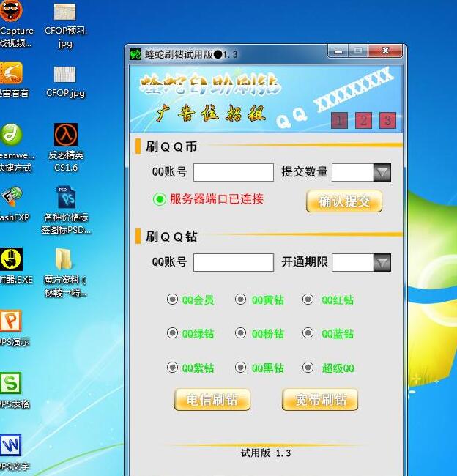Image resolution: width=457 pixels, height=476 pixels.
Task: Click the 电信刷钻 button
Action: 212,400
